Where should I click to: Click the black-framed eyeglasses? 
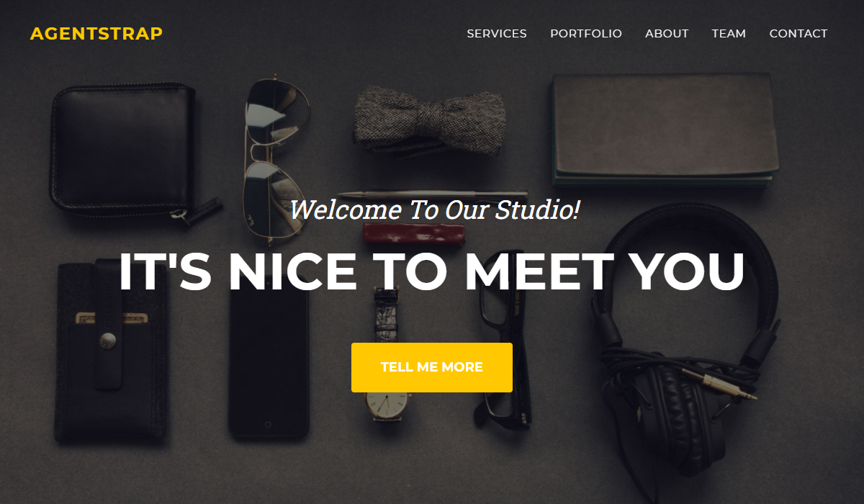(x=503, y=338)
